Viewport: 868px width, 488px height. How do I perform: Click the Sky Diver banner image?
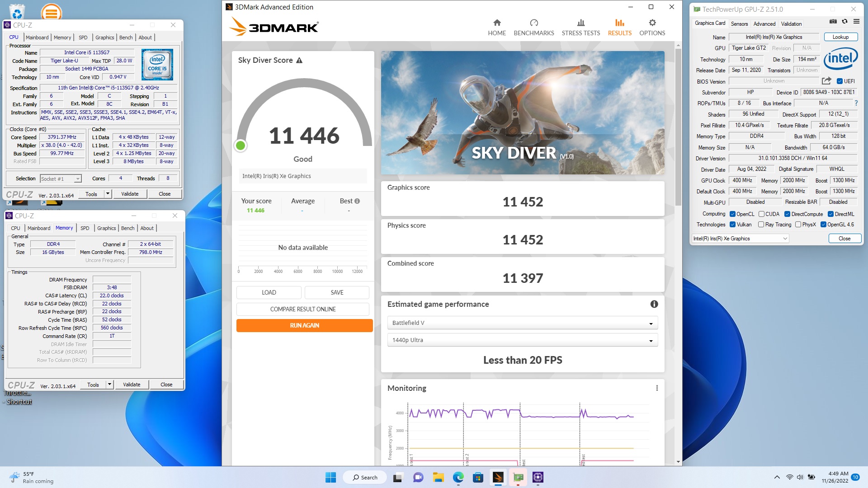523,113
